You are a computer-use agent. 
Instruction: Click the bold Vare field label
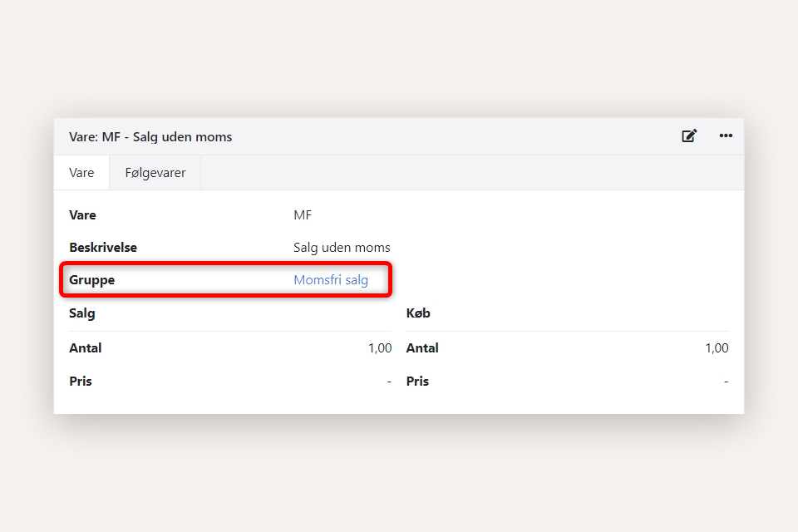point(82,215)
